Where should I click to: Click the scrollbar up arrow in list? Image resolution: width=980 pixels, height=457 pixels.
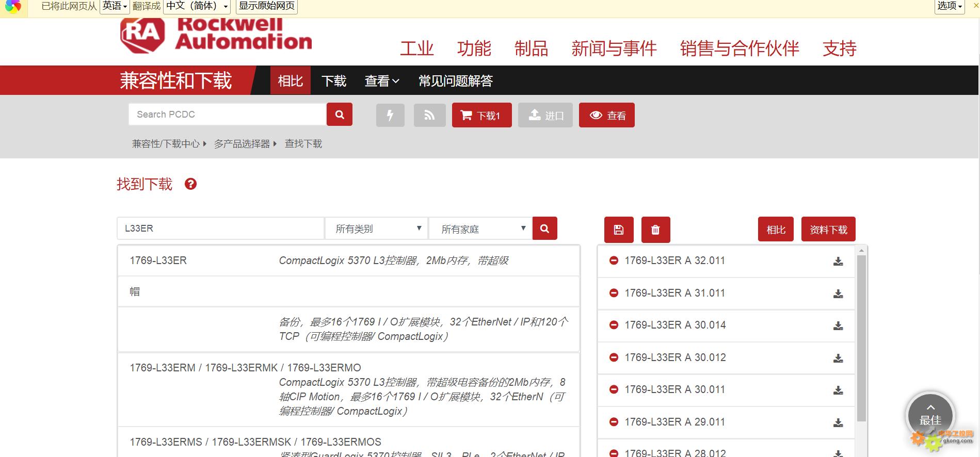tap(861, 250)
